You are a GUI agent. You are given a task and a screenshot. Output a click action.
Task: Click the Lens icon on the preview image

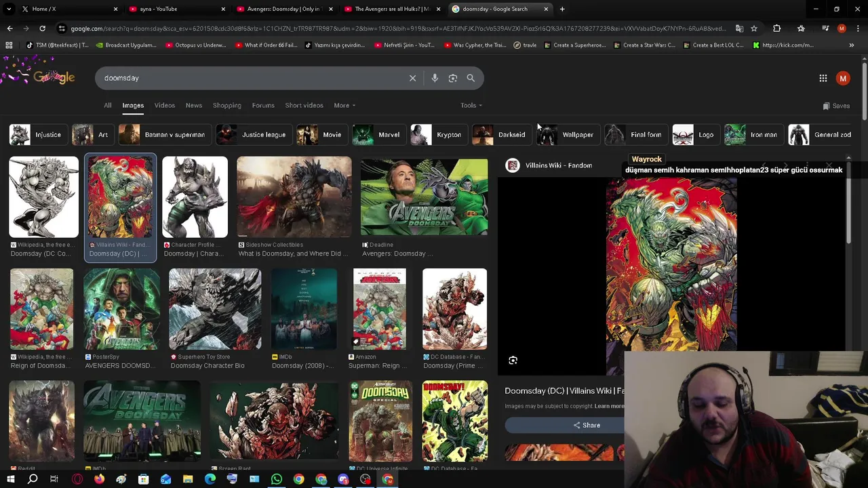click(513, 361)
